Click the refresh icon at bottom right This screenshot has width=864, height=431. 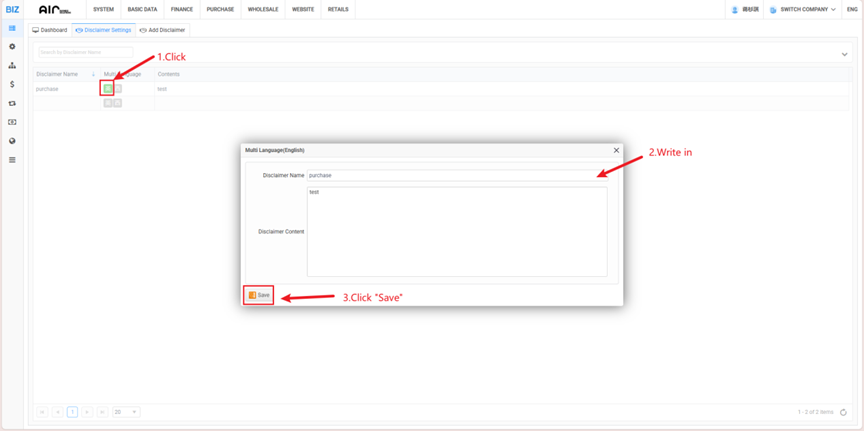[x=843, y=412]
